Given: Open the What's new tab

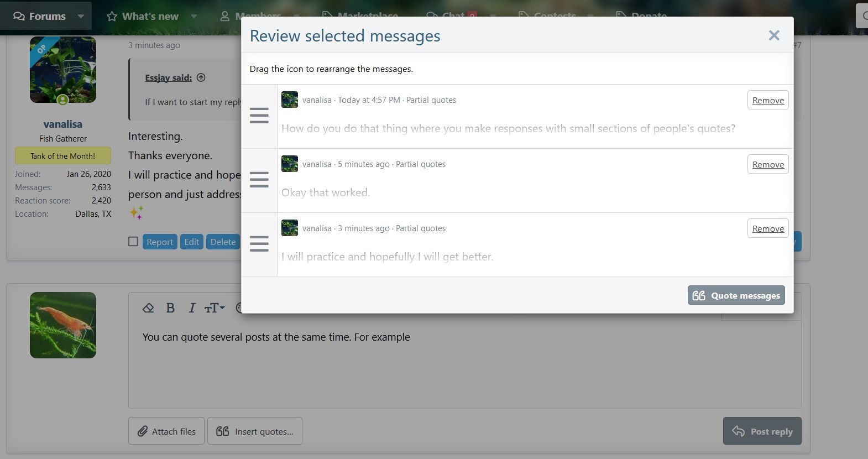Looking at the screenshot, I should click(x=143, y=16).
